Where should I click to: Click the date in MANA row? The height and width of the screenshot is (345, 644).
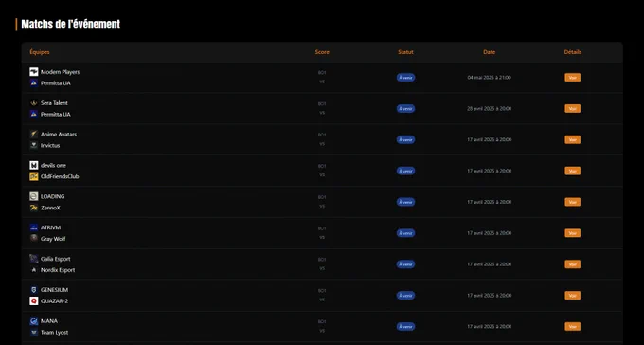490,326
